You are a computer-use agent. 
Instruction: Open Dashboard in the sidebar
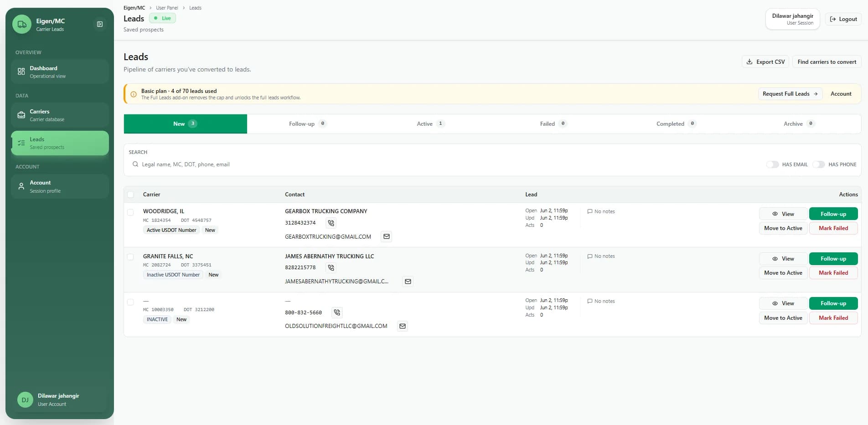point(60,72)
